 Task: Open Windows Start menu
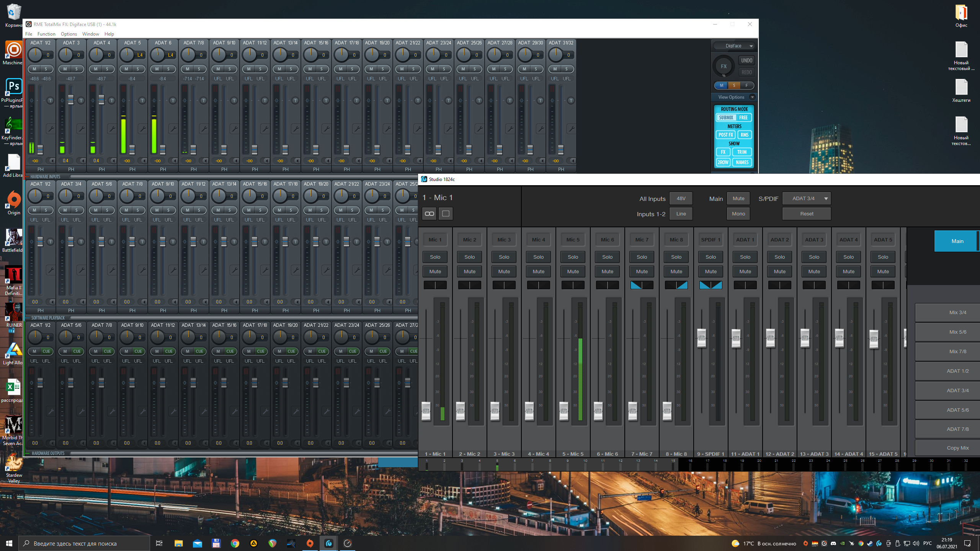pos(9,543)
